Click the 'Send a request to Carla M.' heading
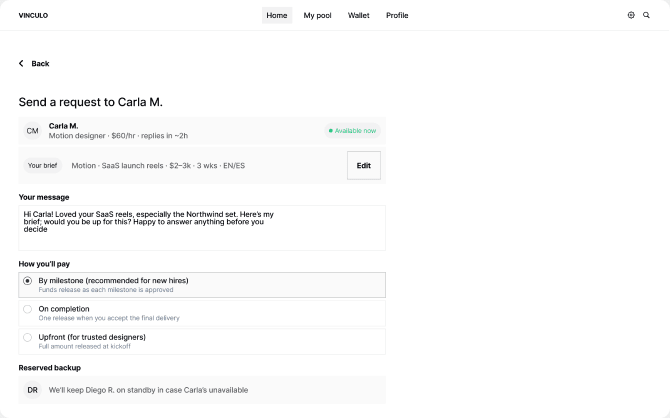Viewport: 670px width, 418px height. [91, 102]
